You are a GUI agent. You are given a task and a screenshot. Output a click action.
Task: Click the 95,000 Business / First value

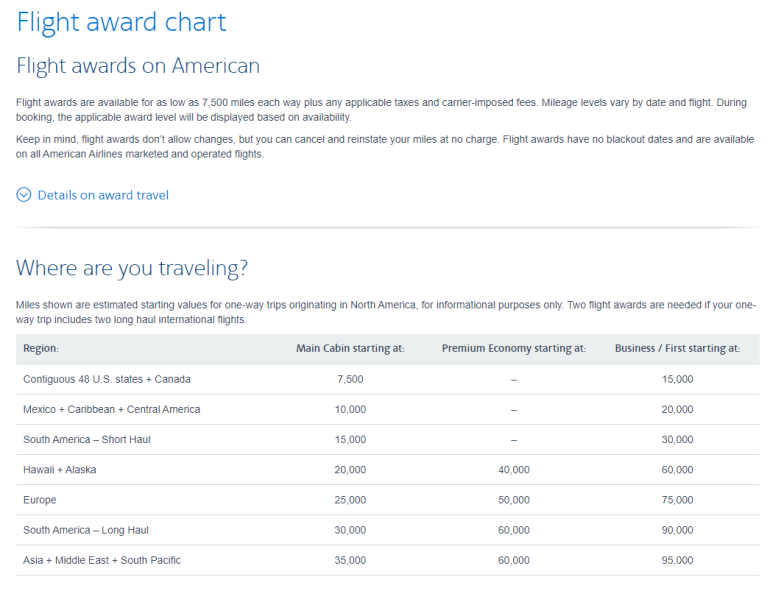(x=677, y=560)
